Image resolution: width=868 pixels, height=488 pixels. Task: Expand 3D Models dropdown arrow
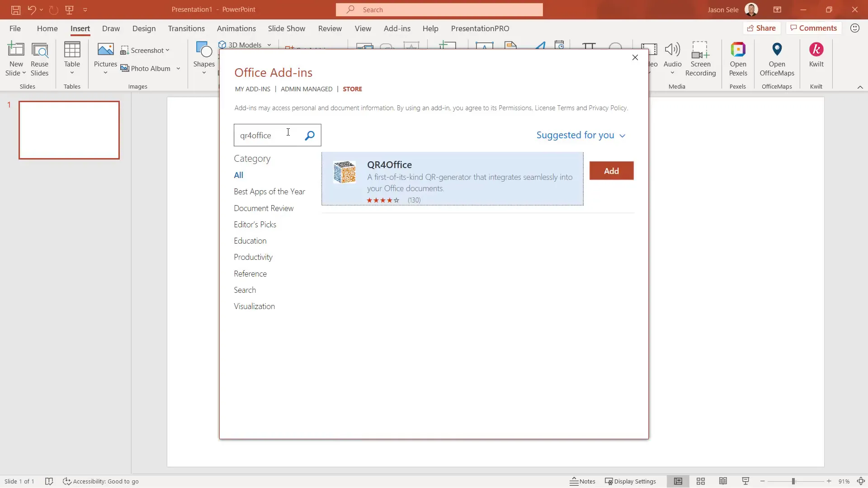(269, 45)
